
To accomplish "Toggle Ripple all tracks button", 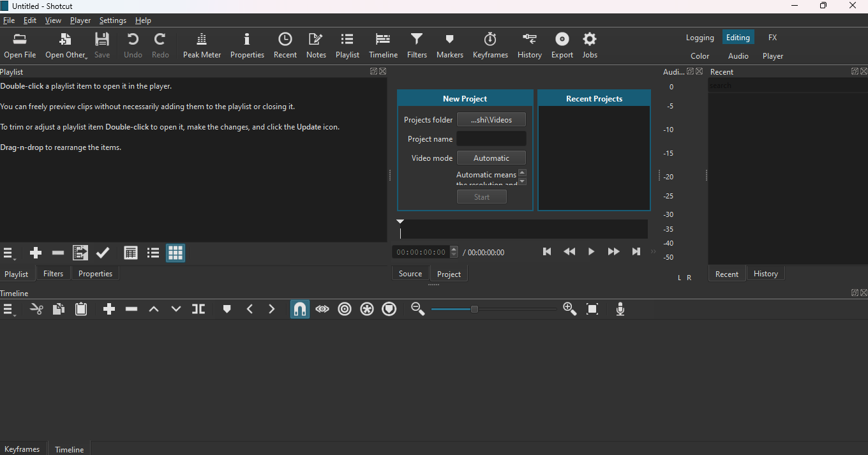I will point(367,310).
